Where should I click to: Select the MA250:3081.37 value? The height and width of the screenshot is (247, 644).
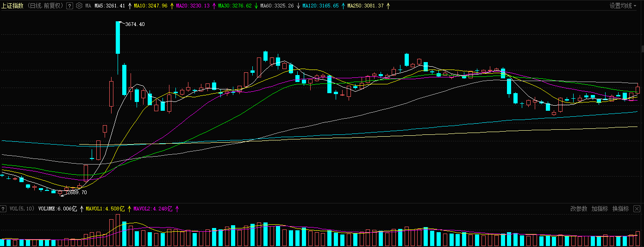365,6
